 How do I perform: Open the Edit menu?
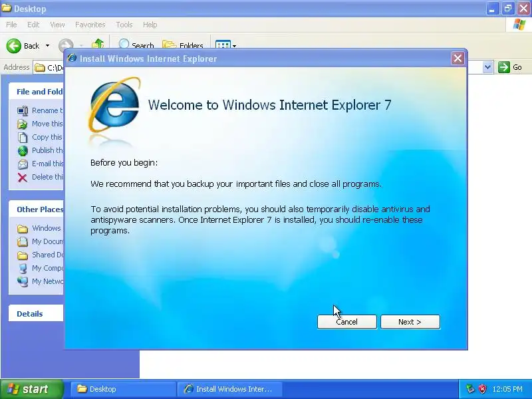pos(33,25)
